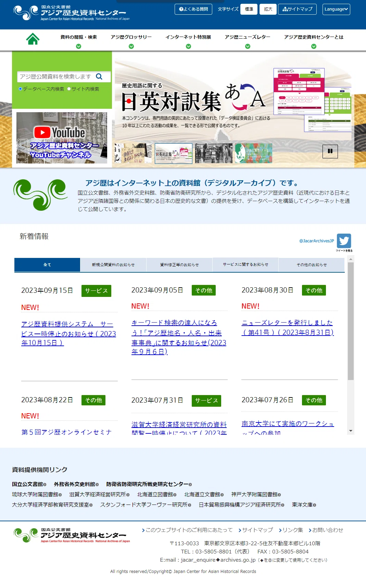Select the 全て news tab
Image resolution: width=366 pixels, height=588 pixels.
tap(47, 265)
